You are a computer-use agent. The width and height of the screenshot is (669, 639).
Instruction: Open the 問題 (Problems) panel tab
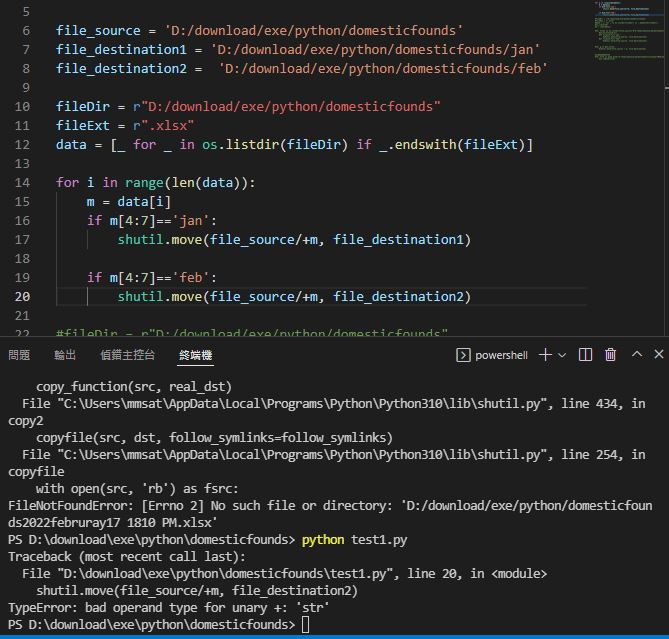point(19,355)
